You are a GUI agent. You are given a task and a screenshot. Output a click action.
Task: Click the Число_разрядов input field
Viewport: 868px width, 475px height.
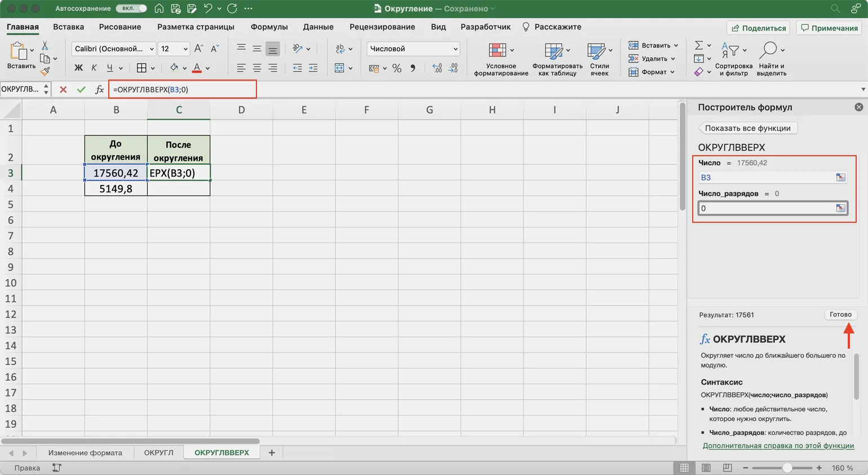[765, 208]
